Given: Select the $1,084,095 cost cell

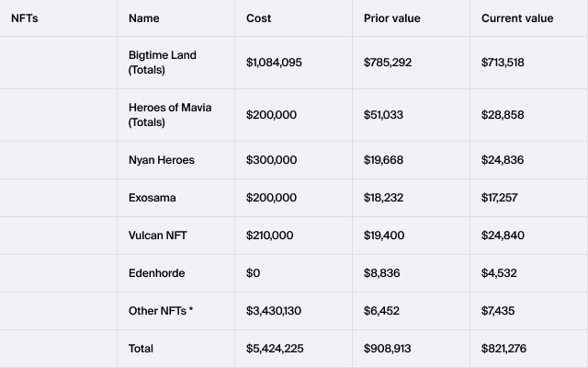Looking at the screenshot, I should (x=274, y=63).
